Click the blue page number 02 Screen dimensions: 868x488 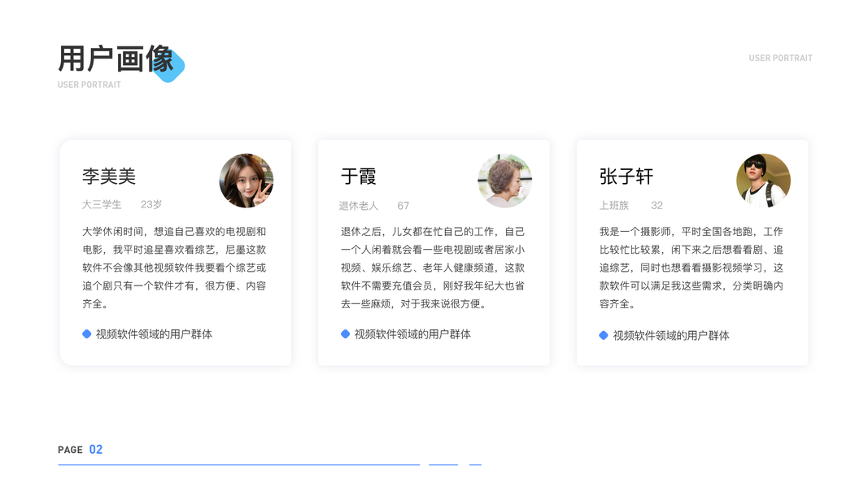96,450
